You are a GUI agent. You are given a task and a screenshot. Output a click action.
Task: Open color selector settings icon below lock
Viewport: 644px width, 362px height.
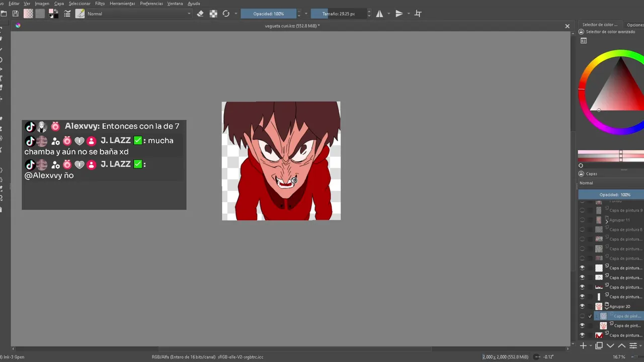(x=584, y=41)
